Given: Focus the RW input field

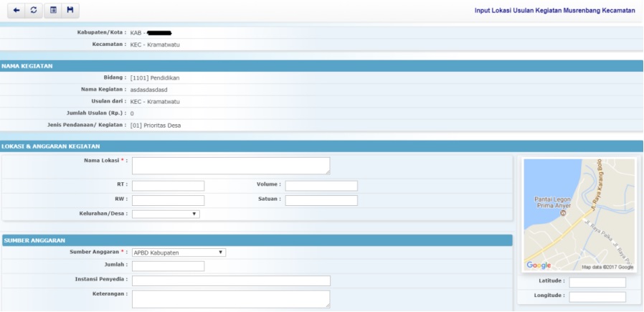Looking at the screenshot, I should tap(168, 200).
